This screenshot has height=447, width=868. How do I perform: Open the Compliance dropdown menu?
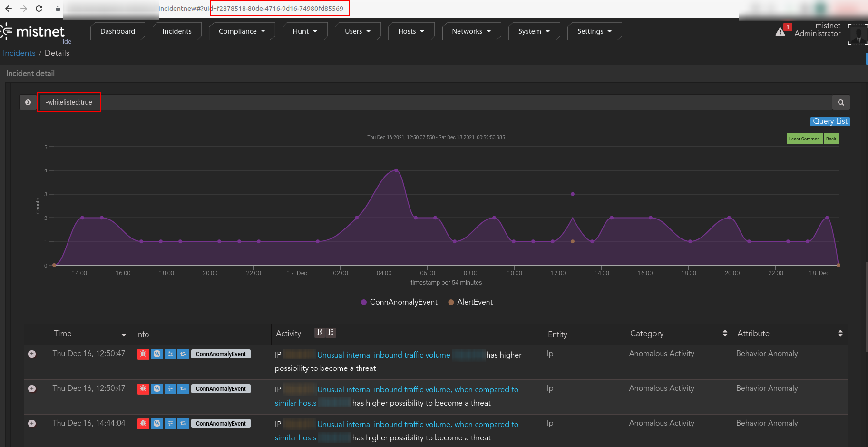(242, 31)
